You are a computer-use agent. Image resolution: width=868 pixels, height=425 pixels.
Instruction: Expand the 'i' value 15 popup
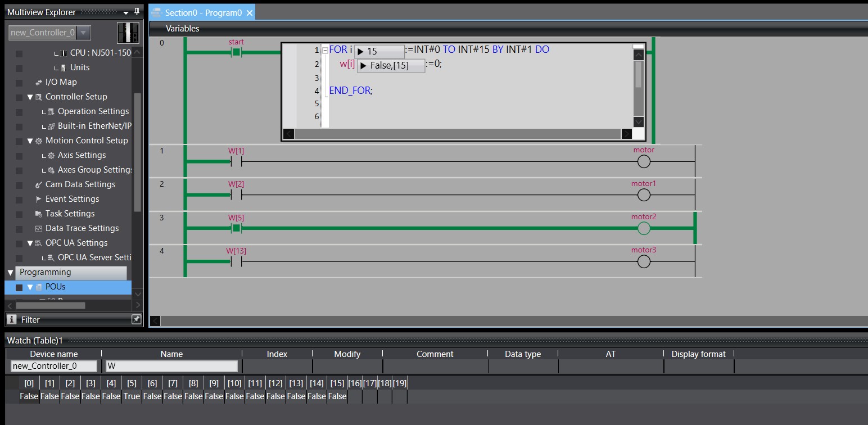361,52
